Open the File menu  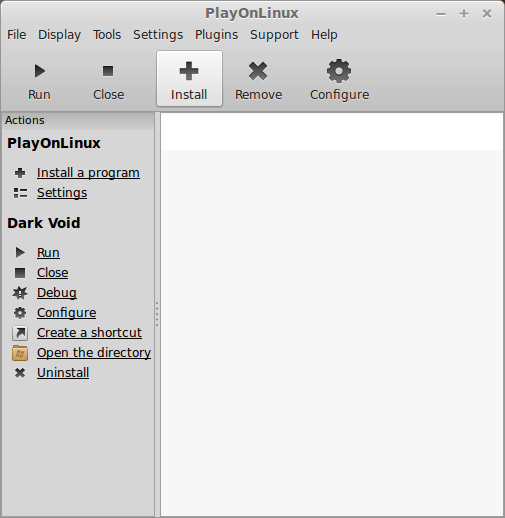(17, 35)
